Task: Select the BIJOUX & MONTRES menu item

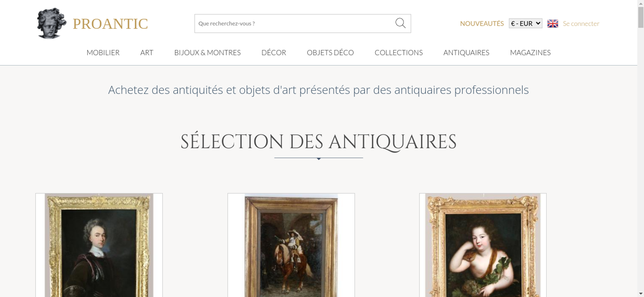Action: (207, 52)
